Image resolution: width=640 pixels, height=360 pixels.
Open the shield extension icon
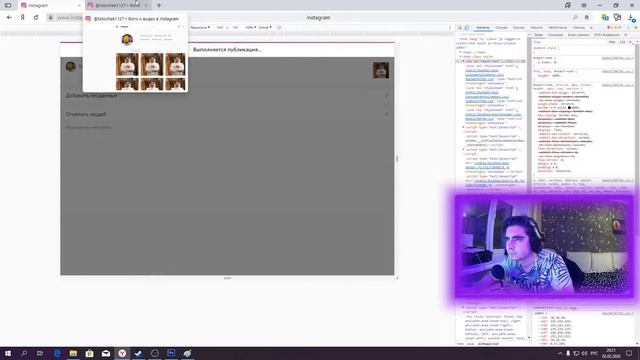coord(605,17)
